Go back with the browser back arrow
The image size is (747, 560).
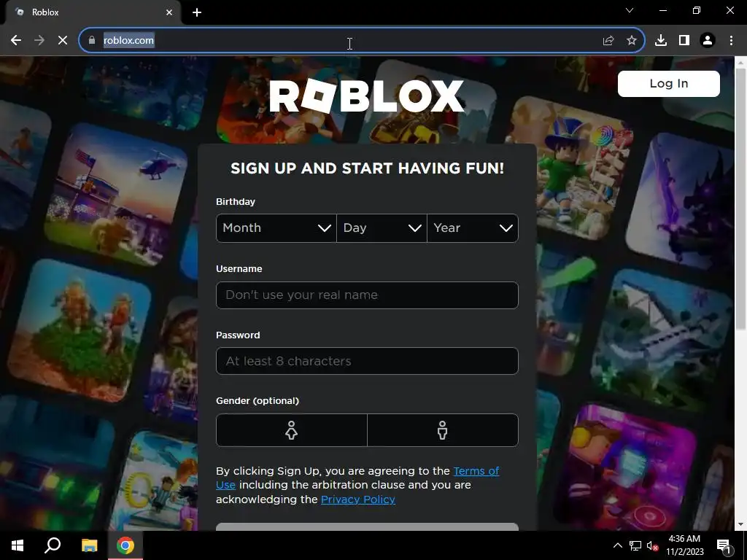click(x=16, y=41)
